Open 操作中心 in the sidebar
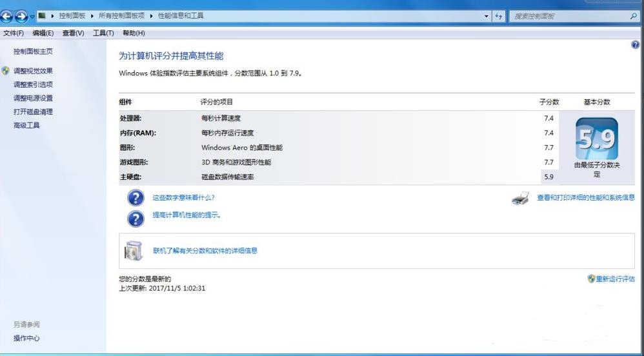This screenshot has width=644, height=356. pos(26,339)
